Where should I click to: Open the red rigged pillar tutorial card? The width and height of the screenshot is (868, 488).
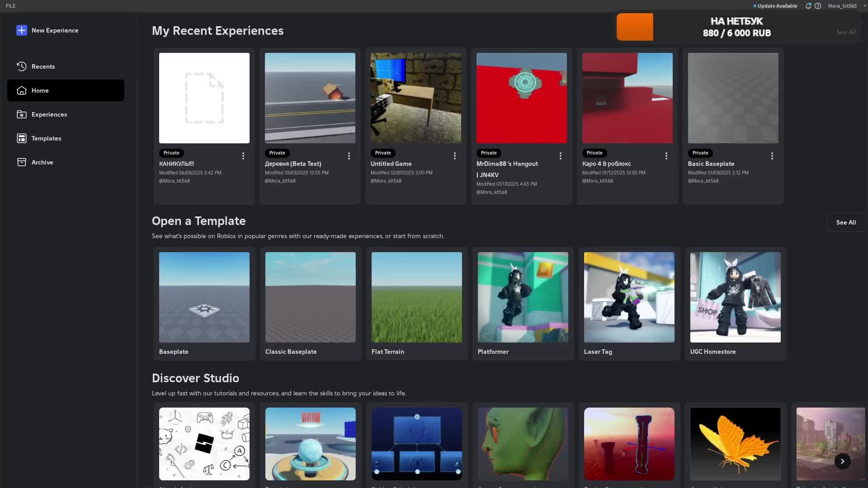pyautogui.click(x=629, y=444)
